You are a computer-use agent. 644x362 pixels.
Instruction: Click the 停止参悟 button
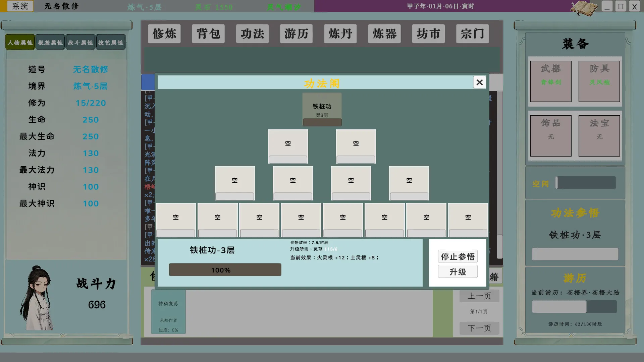(458, 257)
